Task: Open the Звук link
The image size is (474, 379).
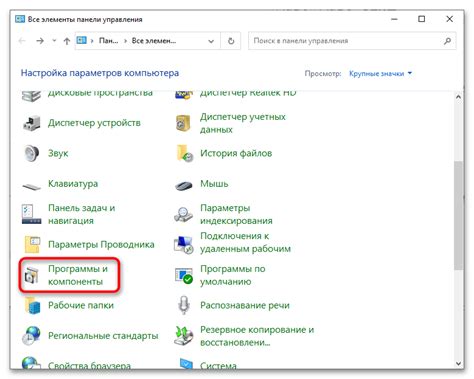Action: [x=58, y=153]
